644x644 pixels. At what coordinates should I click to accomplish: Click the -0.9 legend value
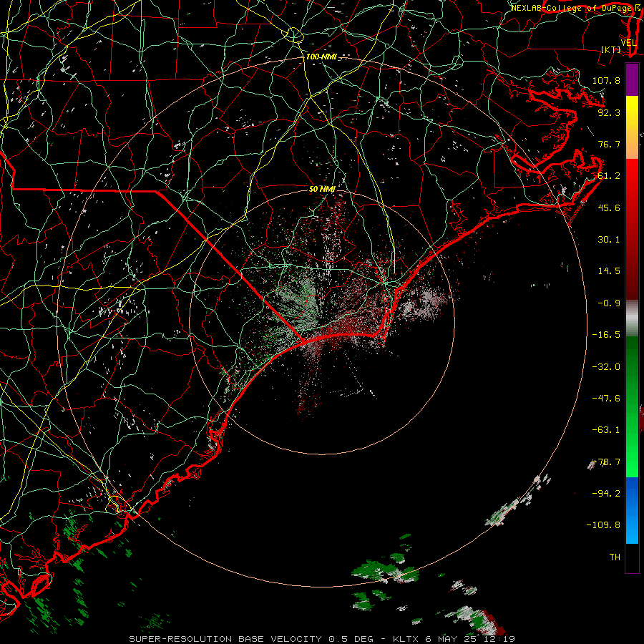click(609, 303)
